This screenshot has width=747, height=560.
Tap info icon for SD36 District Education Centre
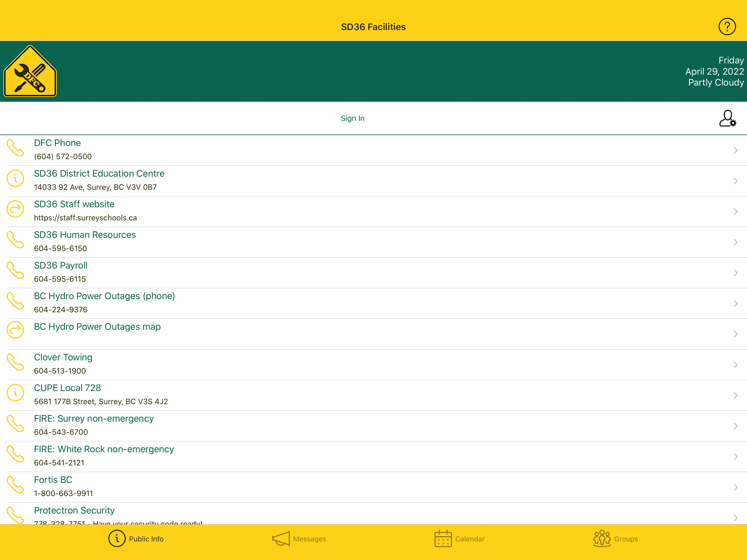pyautogui.click(x=16, y=178)
